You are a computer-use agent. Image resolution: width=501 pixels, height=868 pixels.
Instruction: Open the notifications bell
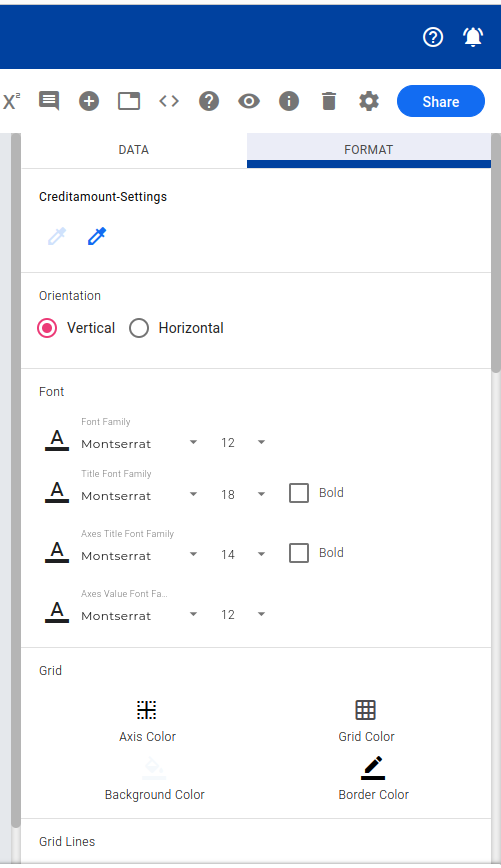click(473, 37)
